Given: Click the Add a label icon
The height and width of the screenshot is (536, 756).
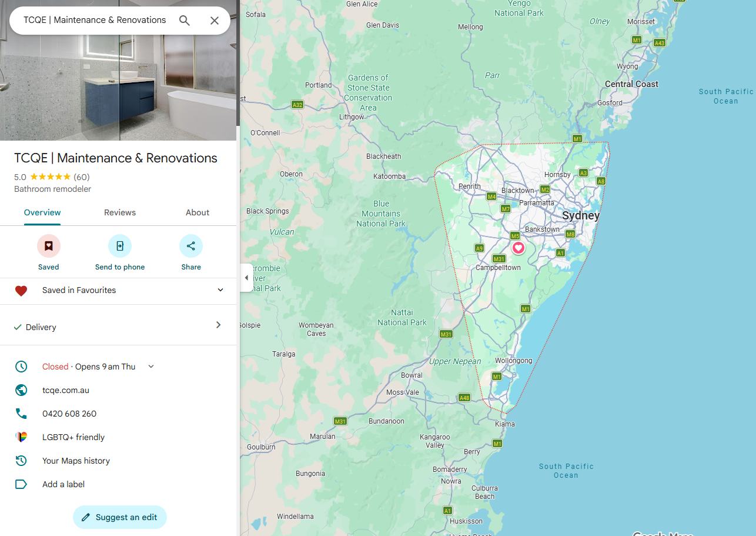Looking at the screenshot, I should click(x=21, y=484).
